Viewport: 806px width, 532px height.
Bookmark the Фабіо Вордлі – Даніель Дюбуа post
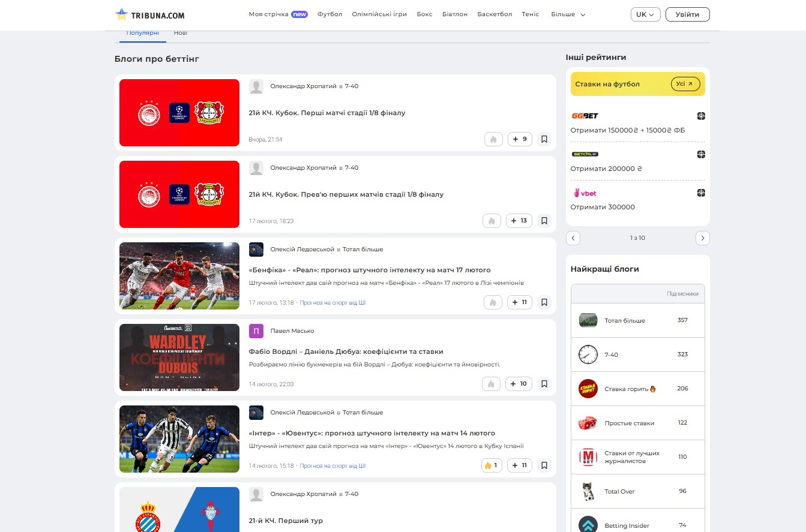pyautogui.click(x=544, y=384)
